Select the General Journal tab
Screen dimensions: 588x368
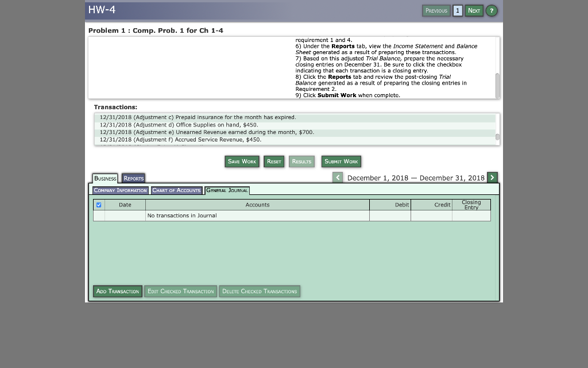[x=226, y=190]
